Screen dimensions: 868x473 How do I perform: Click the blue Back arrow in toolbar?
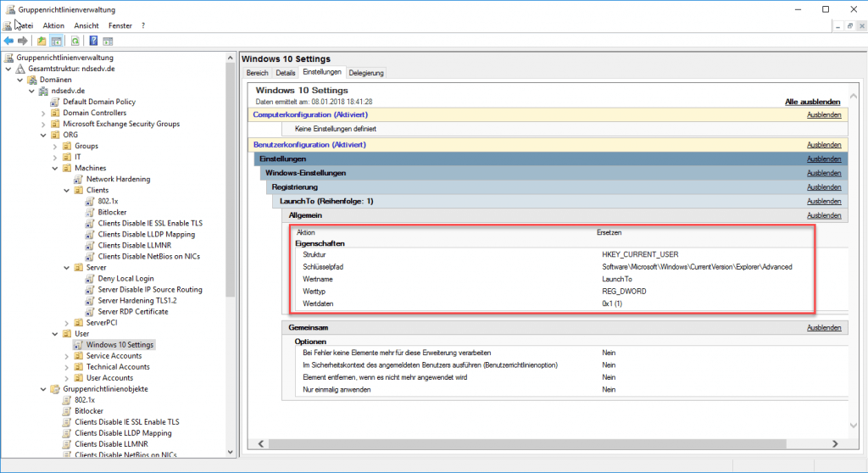[9, 41]
